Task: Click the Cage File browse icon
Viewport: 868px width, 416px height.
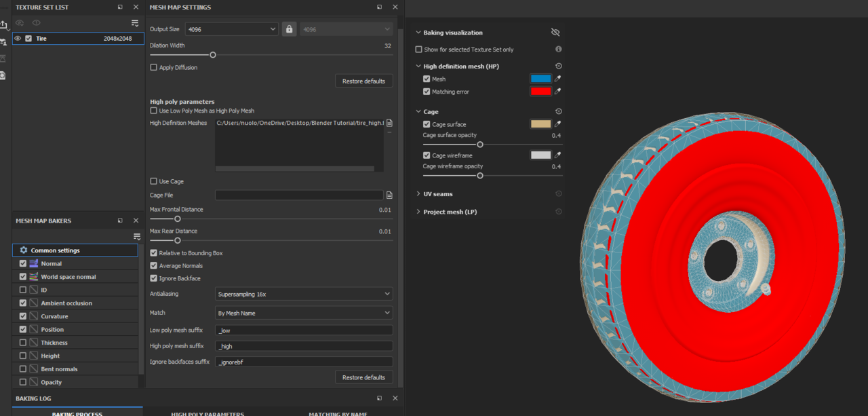Action: pos(389,195)
